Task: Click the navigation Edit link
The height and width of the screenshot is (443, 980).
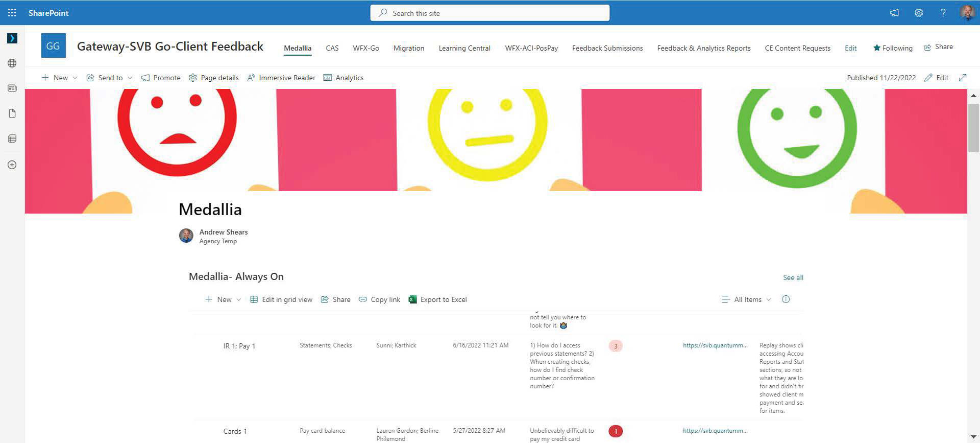Action: coord(850,48)
